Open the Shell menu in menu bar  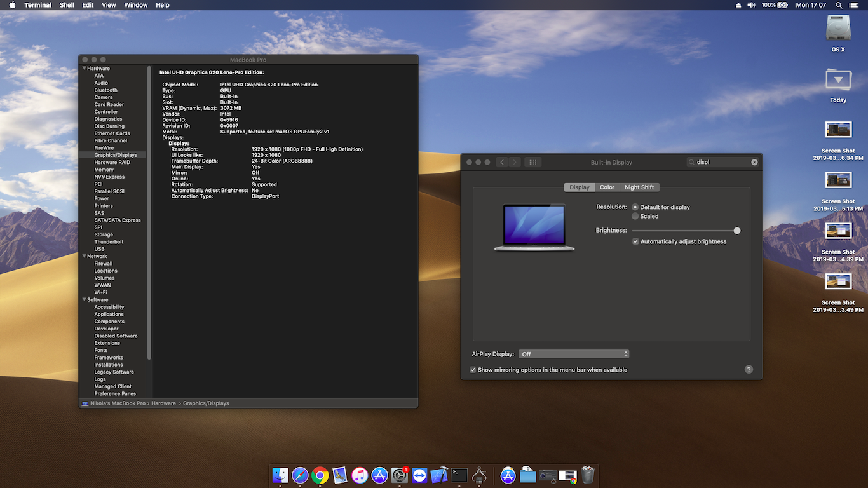click(67, 5)
